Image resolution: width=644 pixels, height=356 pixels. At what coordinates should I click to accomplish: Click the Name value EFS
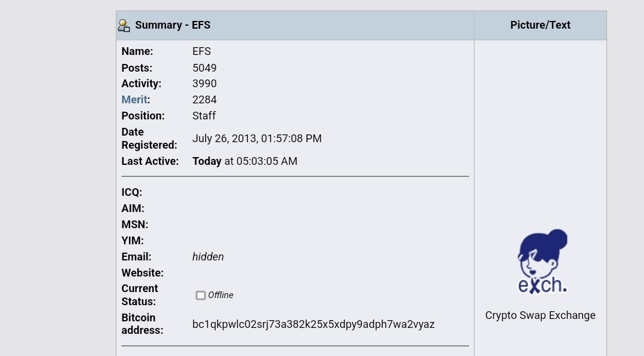(x=201, y=51)
